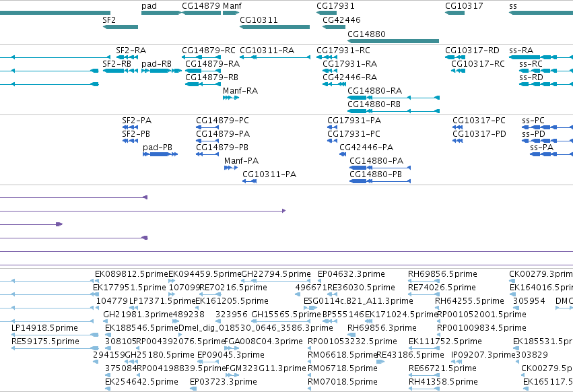Select the Manf gene glyph

pos(231,13)
